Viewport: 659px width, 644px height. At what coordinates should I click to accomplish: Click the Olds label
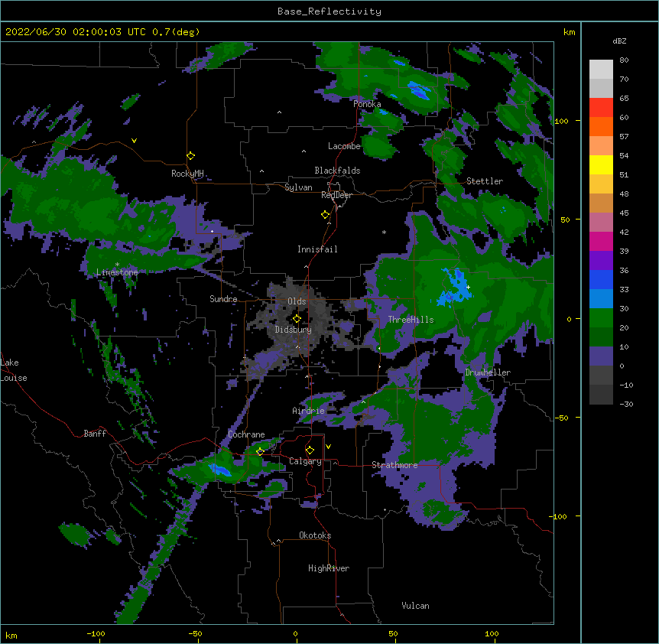tap(297, 301)
